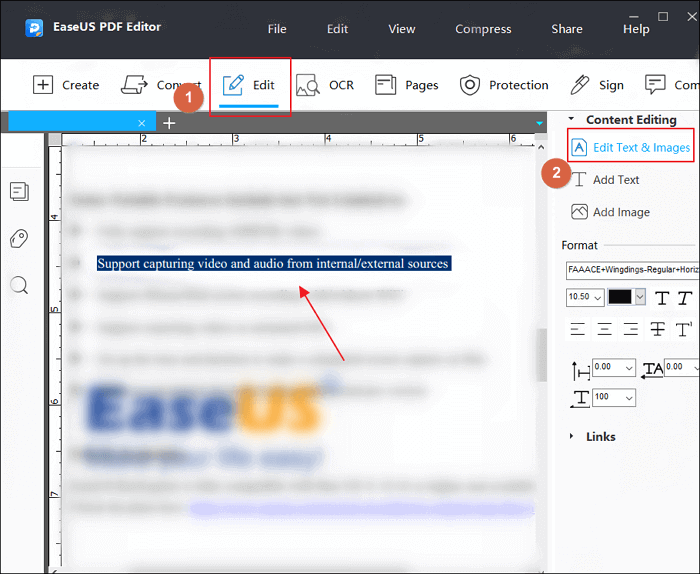Open the font name dropdown

pyautogui.click(x=630, y=269)
